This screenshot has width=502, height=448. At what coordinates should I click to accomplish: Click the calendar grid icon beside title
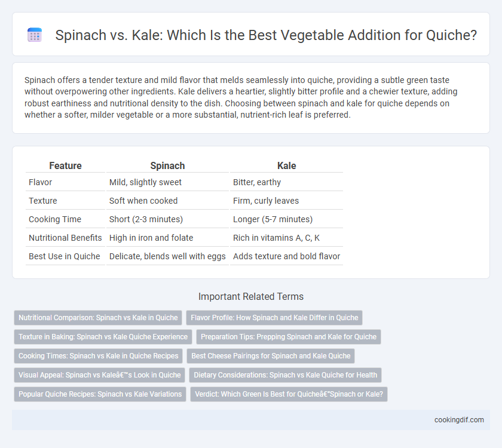pyautogui.click(x=35, y=35)
